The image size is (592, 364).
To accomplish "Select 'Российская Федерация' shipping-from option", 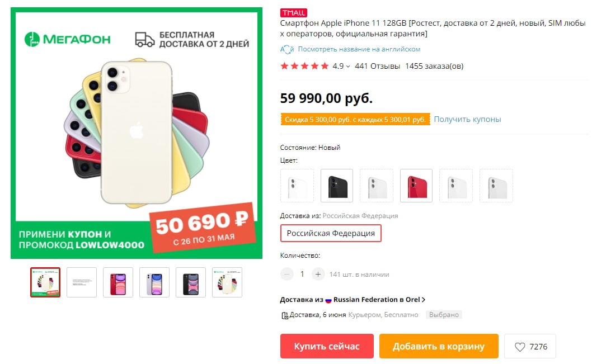I will click(331, 233).
